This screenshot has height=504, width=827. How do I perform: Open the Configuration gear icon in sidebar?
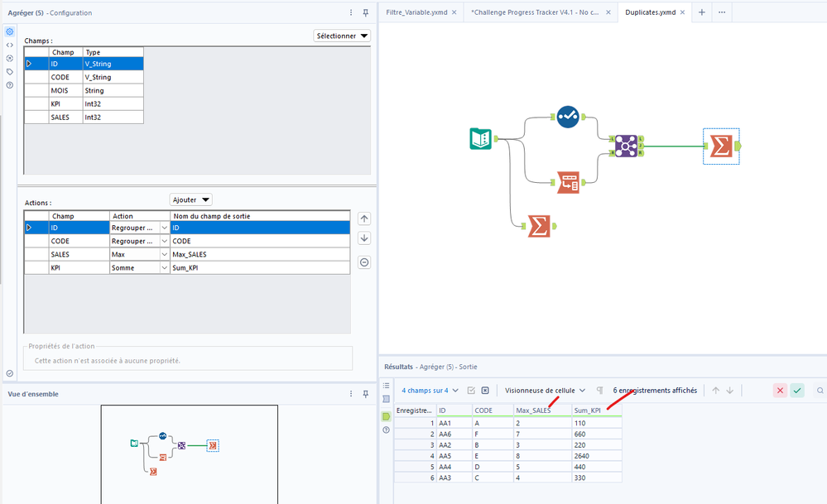(9, 31)
